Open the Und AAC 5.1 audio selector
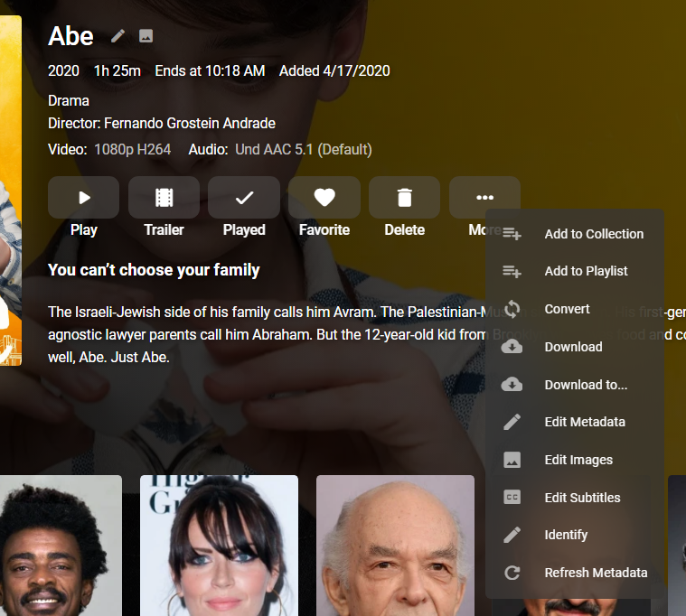Image resolution: width=686 pixels, height=616 pixels. (x=304, y=150)
